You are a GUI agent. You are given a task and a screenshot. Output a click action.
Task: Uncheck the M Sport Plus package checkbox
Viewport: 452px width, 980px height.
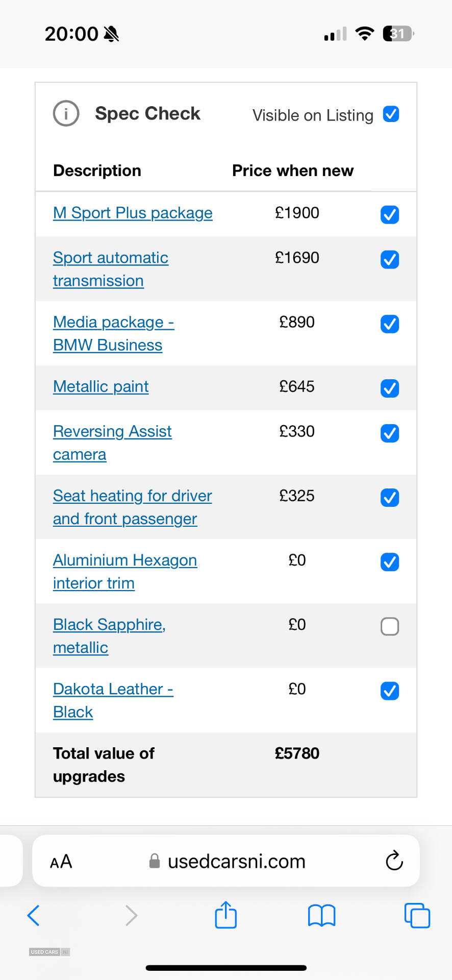click(390, 214)
